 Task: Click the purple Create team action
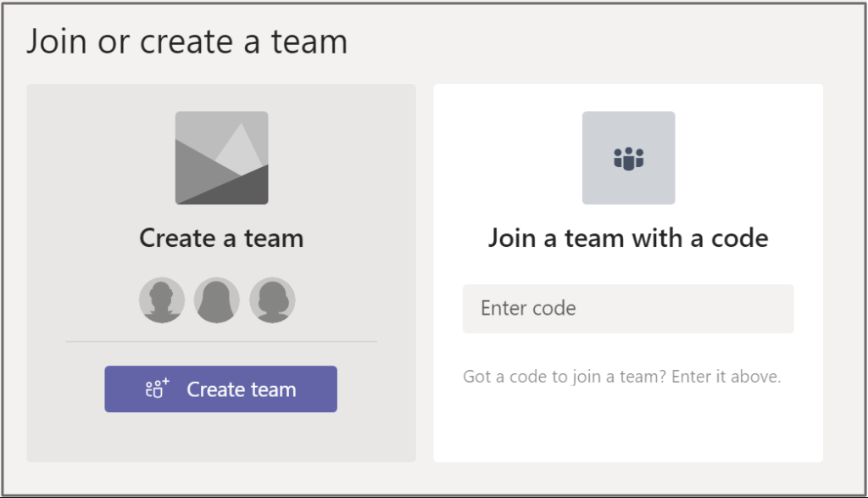coord(220,389)
